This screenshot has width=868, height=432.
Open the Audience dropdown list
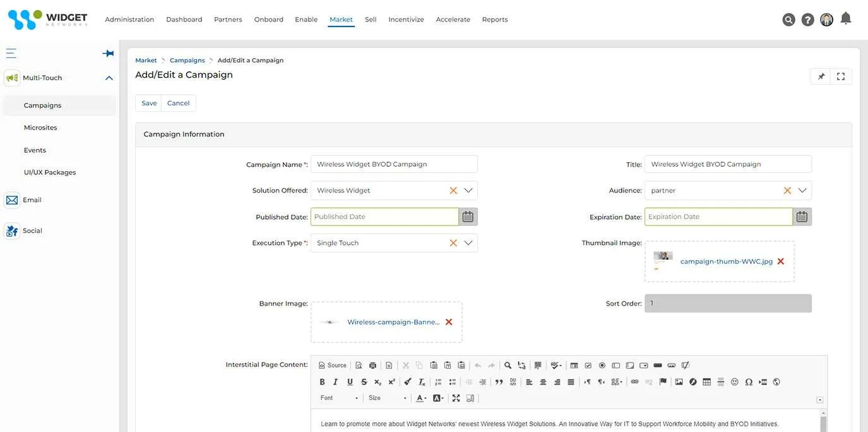[x=802, y=190]
